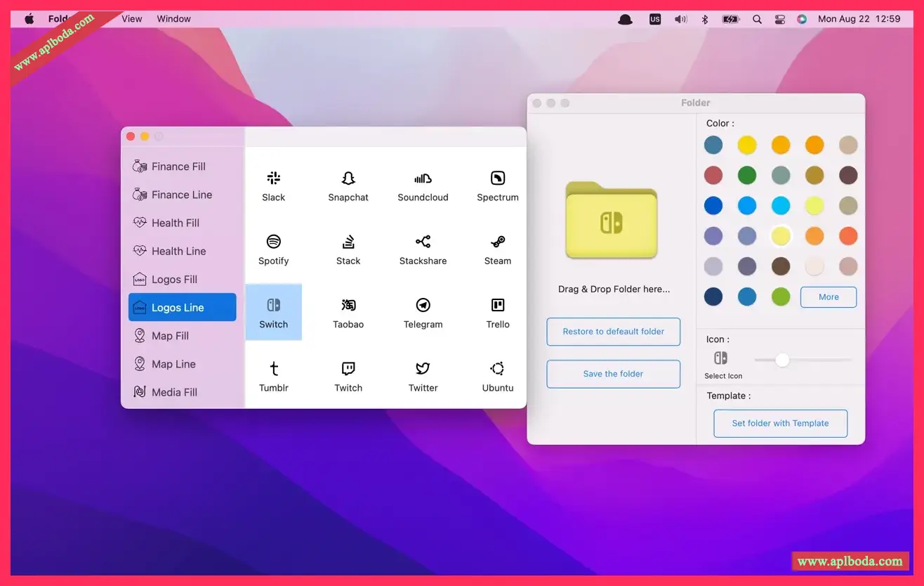
Task: Pick the Twitter bird icon
Action: click(423, 368)
